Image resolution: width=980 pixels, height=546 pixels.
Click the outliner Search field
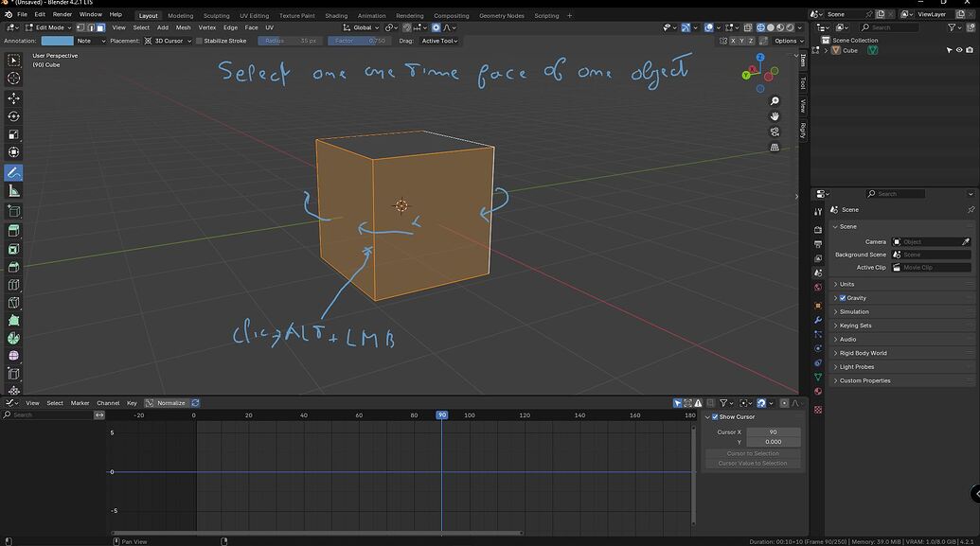click(889, 27)
